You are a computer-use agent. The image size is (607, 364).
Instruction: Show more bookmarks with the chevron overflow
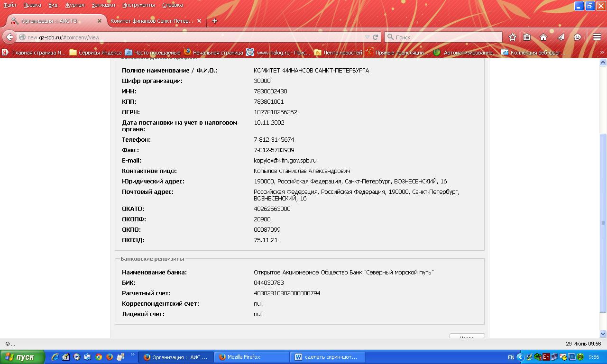(x=602, y=53)
